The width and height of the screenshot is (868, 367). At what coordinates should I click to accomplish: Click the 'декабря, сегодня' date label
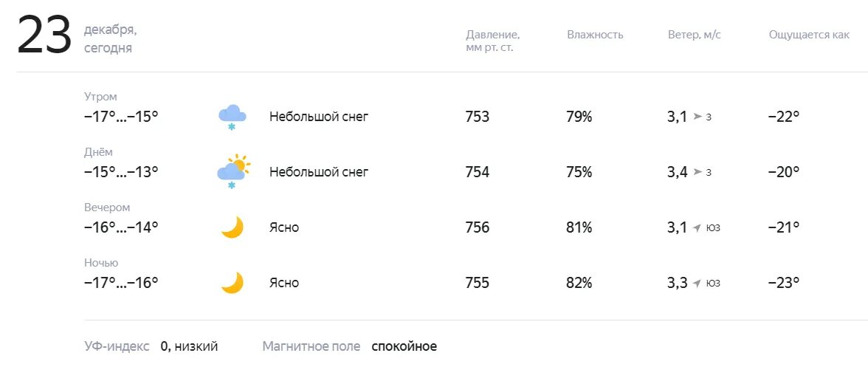[111, 38]
